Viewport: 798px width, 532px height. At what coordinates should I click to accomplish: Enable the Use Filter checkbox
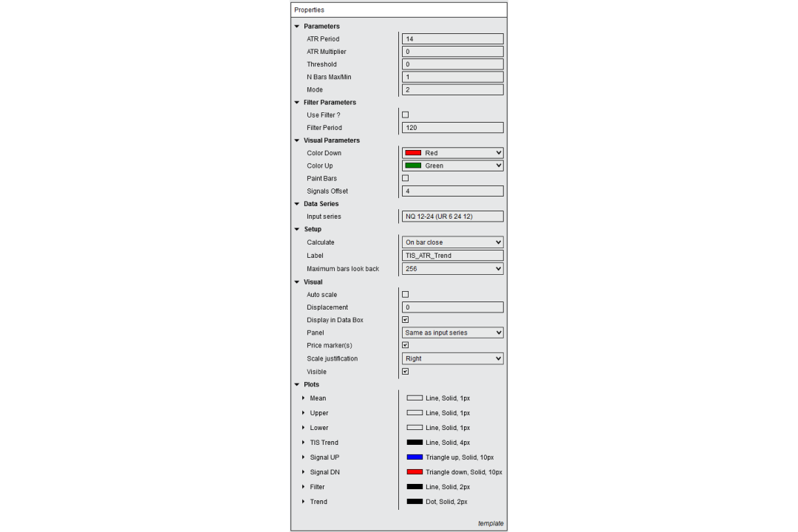click(x=405, y=115)
